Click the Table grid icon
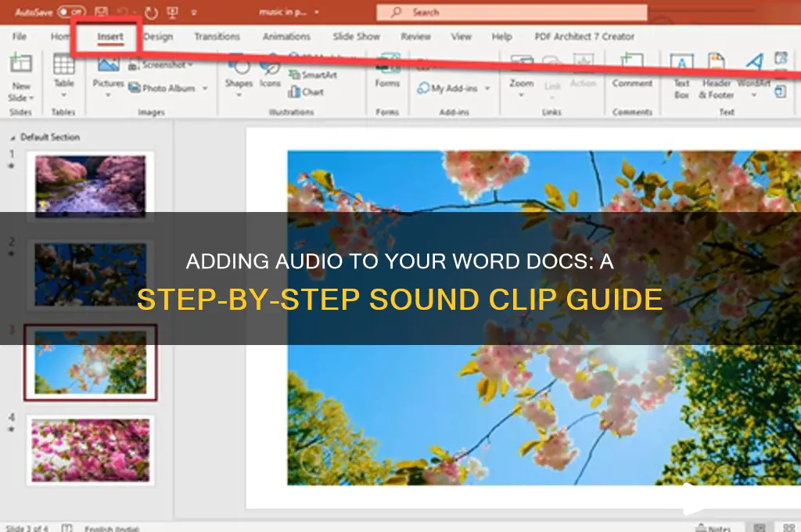801x532 pixels. [x=64, y=64]
